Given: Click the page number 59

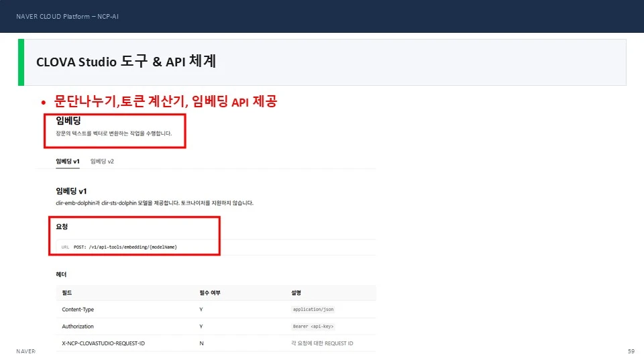Looking at the screenshot, I should pos(631,351).
